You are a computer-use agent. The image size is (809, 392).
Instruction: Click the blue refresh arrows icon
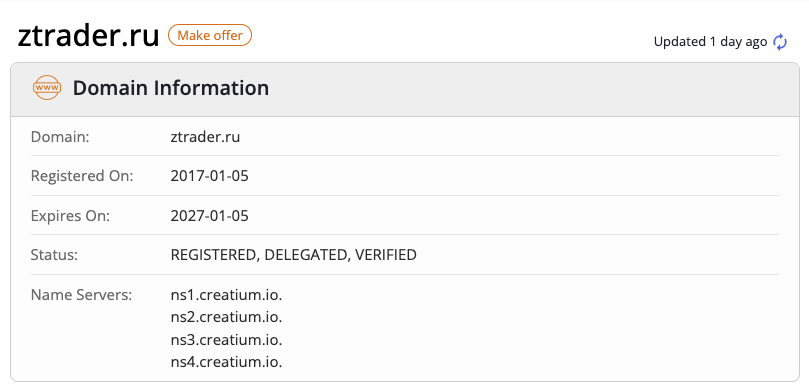pyautogui.click(x=780, y=42)
